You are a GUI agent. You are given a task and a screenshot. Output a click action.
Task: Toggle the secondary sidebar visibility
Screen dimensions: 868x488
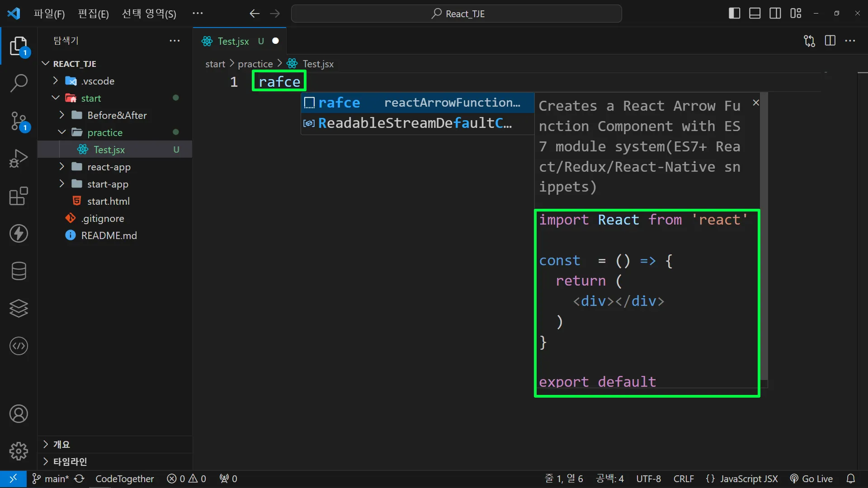[775, 14]
